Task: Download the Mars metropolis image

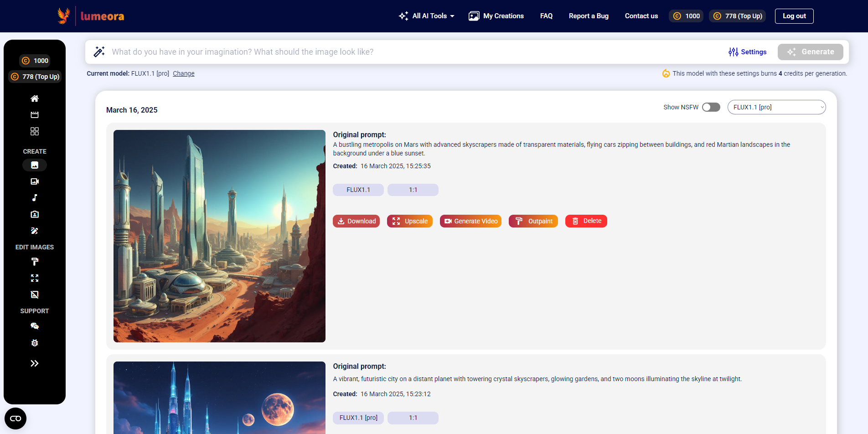Action: [x=356, y=221]
